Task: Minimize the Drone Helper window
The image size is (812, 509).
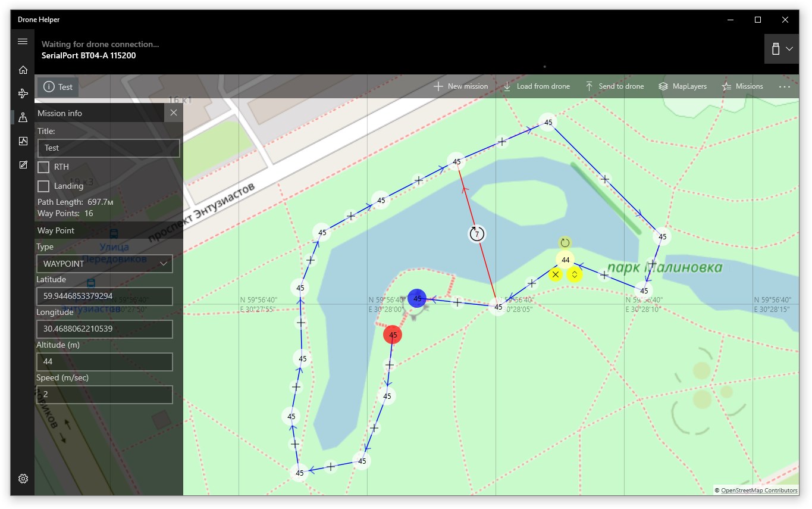Action: (x=731, y=20)
